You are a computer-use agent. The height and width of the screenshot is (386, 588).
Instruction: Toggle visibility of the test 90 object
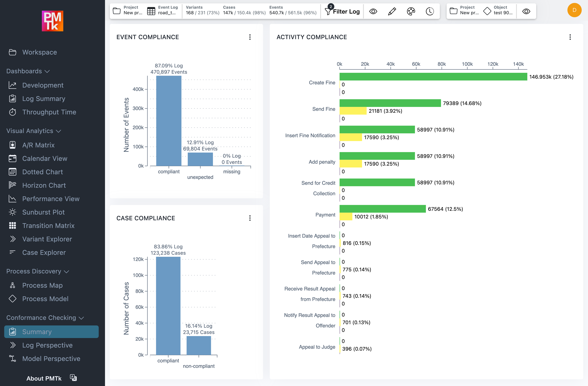coord(526,11)
